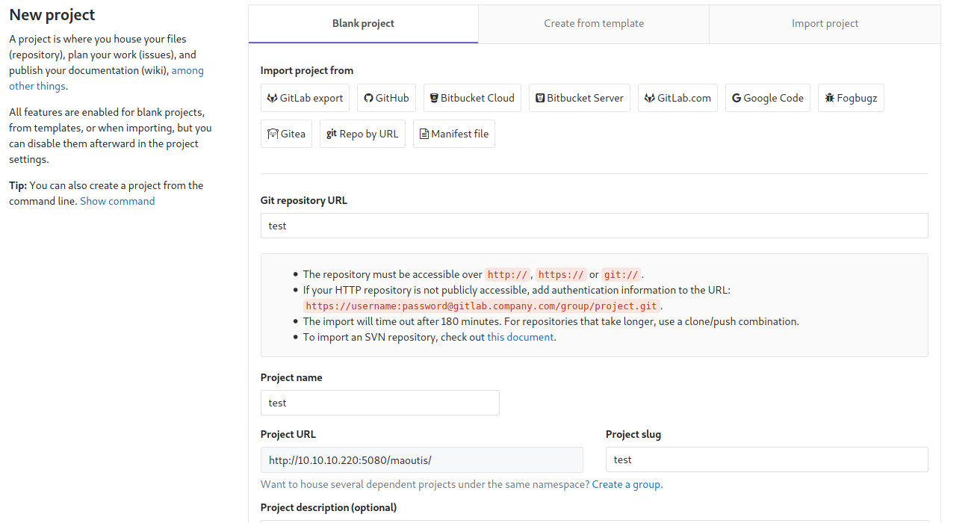Click the Manifest file document icon

[425, 134]
